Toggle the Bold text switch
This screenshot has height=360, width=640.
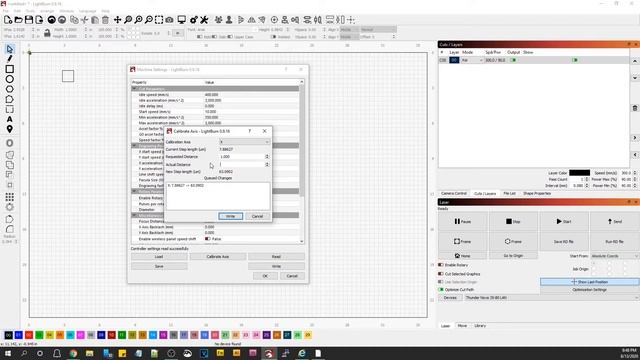point(200,37)
